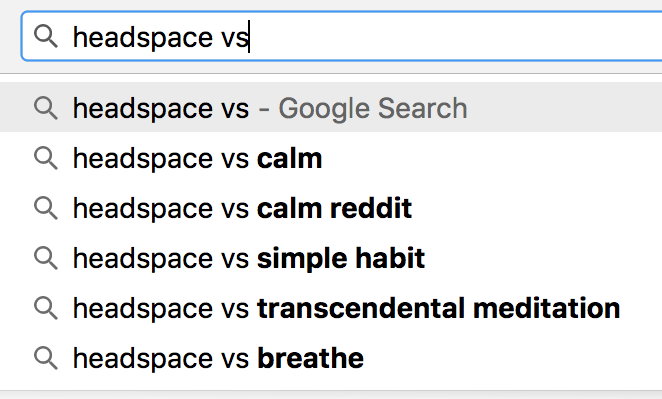Click magnifier icon beside simple habit suggestion
662x399 pixels.
[x=46, y=258]
